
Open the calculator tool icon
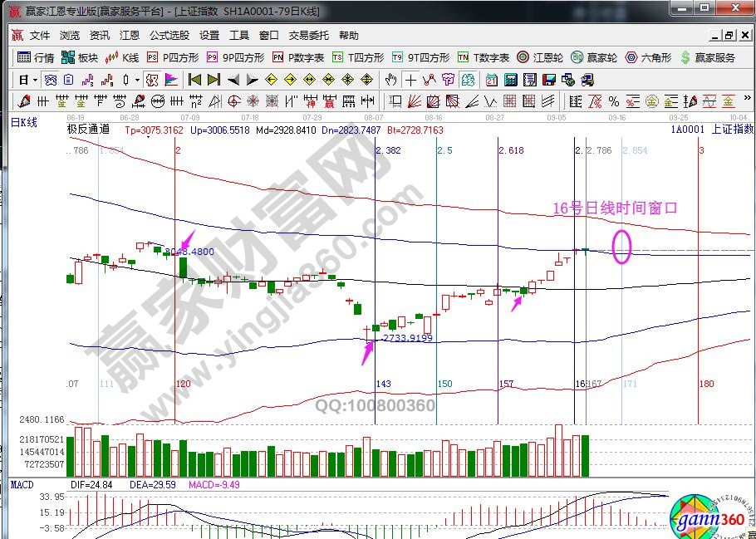[508, 80]
